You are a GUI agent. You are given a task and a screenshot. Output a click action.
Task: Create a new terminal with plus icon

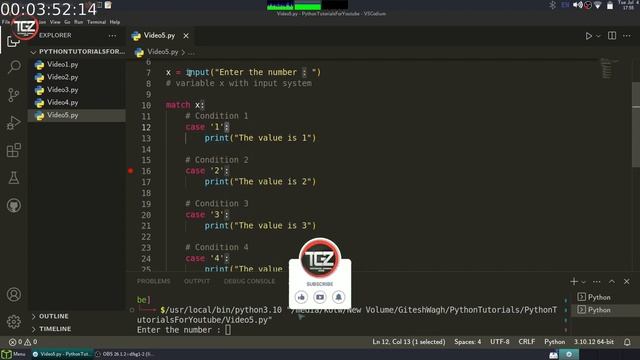(x=574, y=281)
